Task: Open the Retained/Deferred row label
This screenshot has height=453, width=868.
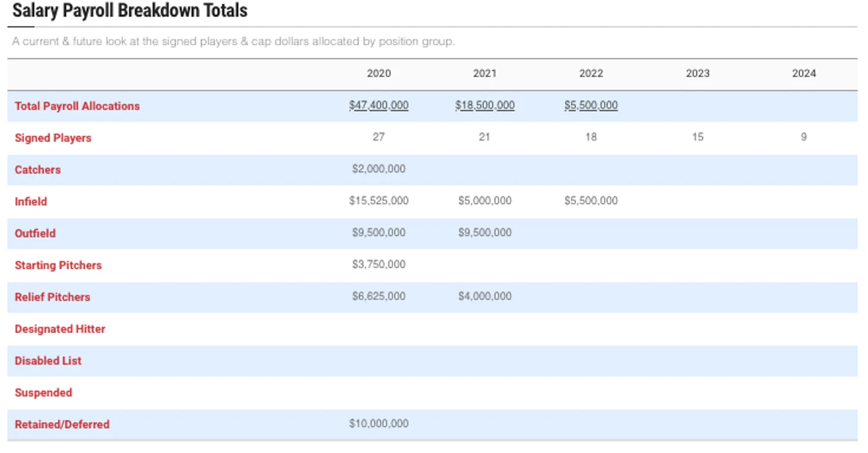Action: [62, 424]
